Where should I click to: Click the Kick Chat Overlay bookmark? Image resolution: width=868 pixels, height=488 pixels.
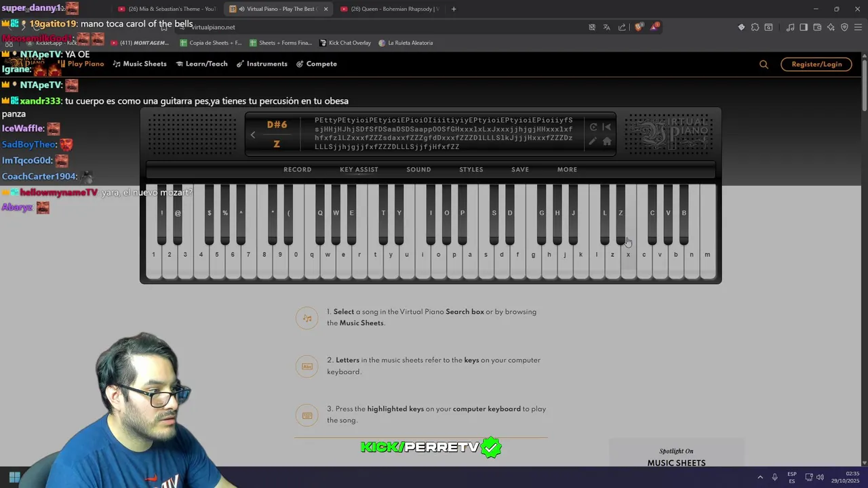[x=345, y=43]
